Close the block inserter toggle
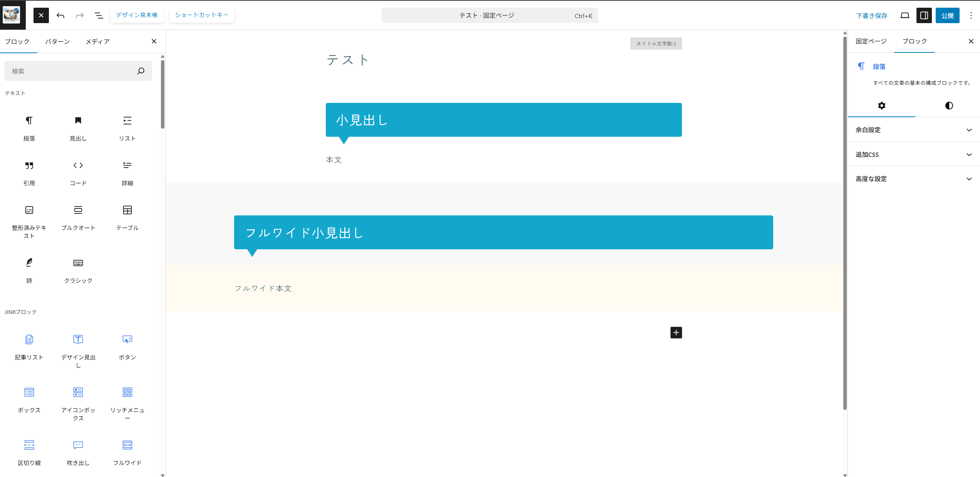 click(41, 15)
